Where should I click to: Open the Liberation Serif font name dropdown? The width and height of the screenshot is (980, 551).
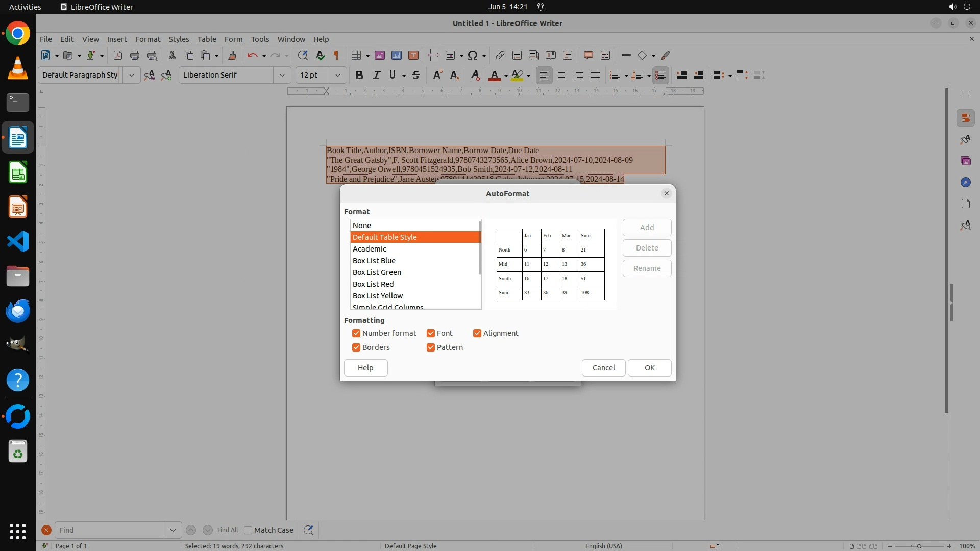282,75
